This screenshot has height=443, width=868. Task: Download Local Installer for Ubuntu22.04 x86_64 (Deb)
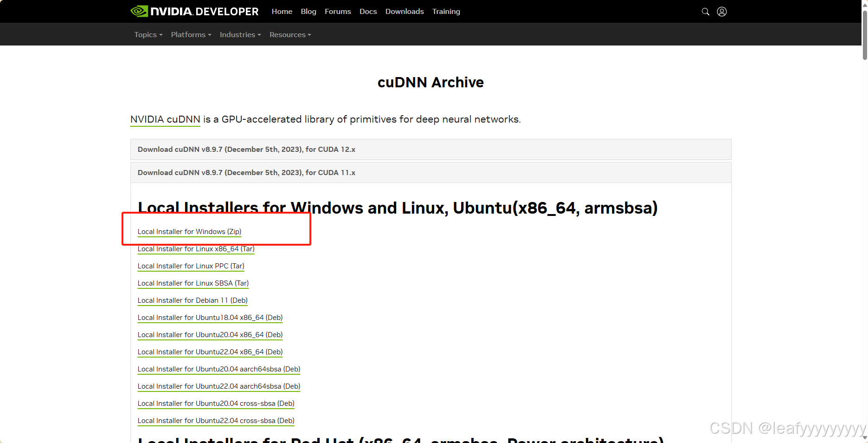tap(210, 352)
